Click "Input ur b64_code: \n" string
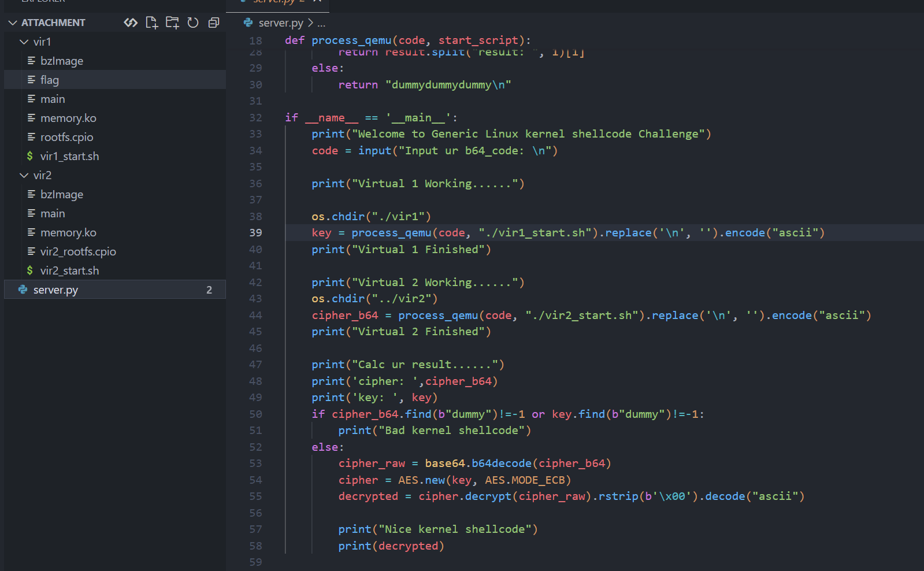 (475, 151)
